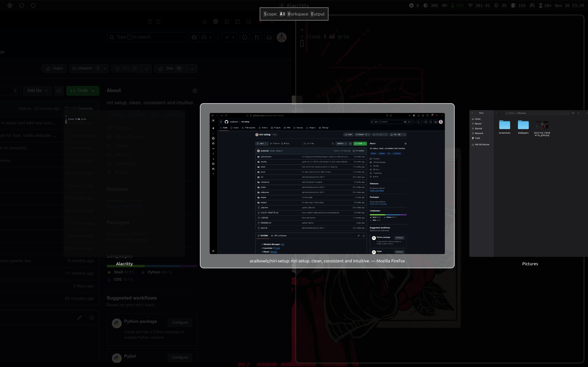The image size is (588, 367).
Task: Click your GitHub profile avatar
Action: (x=281, y=37)
